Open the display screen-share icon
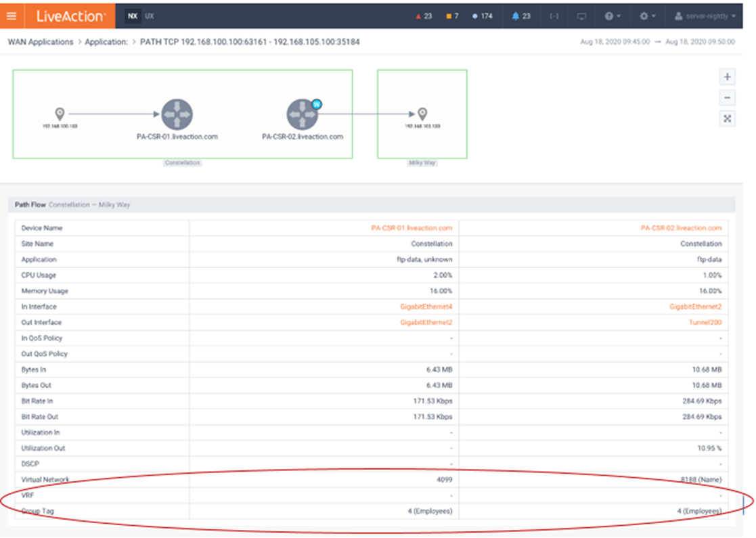The height and width of the screenshot is (538, 756). point(581,16)
